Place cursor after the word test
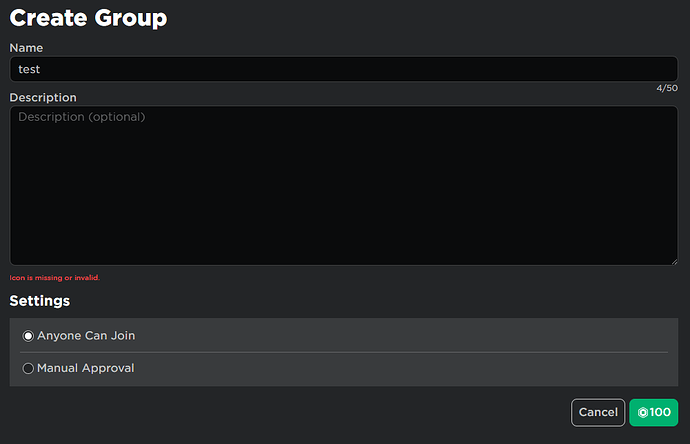 tap(41, 69)
